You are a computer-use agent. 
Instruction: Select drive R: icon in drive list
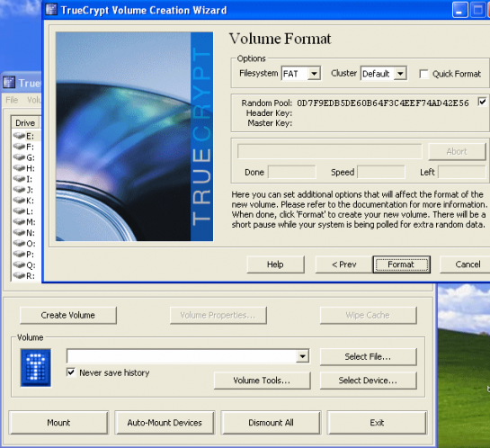19,275
